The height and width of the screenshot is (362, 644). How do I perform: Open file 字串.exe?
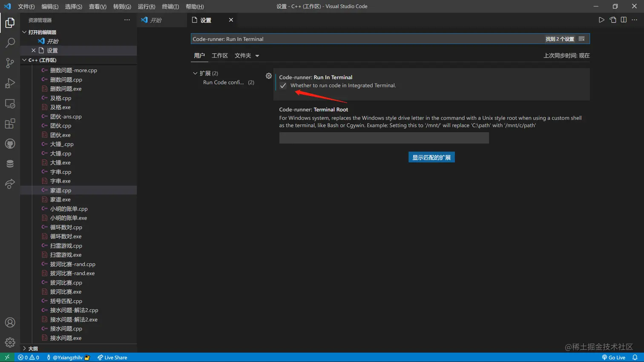[x=79, y=181]
